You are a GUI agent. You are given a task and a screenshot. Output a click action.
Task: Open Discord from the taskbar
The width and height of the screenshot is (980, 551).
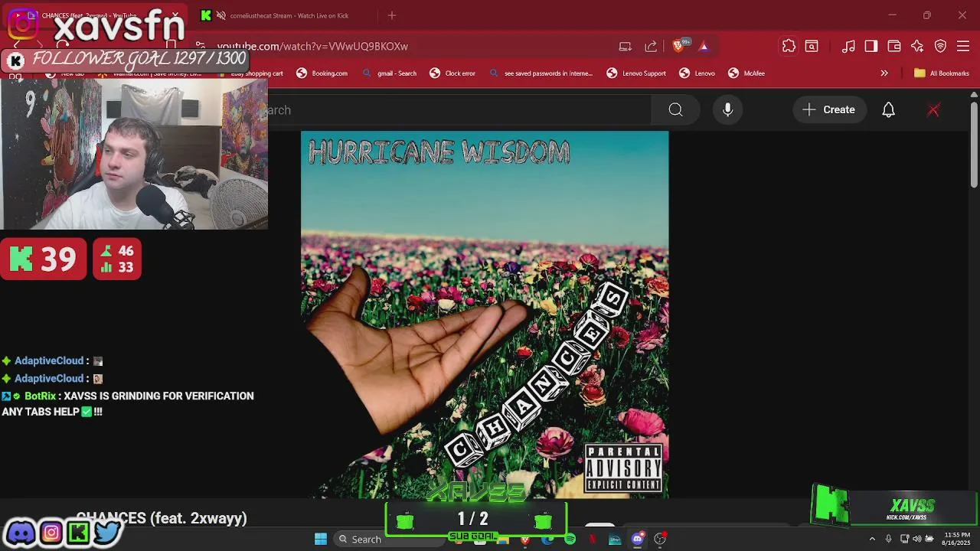[x=637, y=540]
